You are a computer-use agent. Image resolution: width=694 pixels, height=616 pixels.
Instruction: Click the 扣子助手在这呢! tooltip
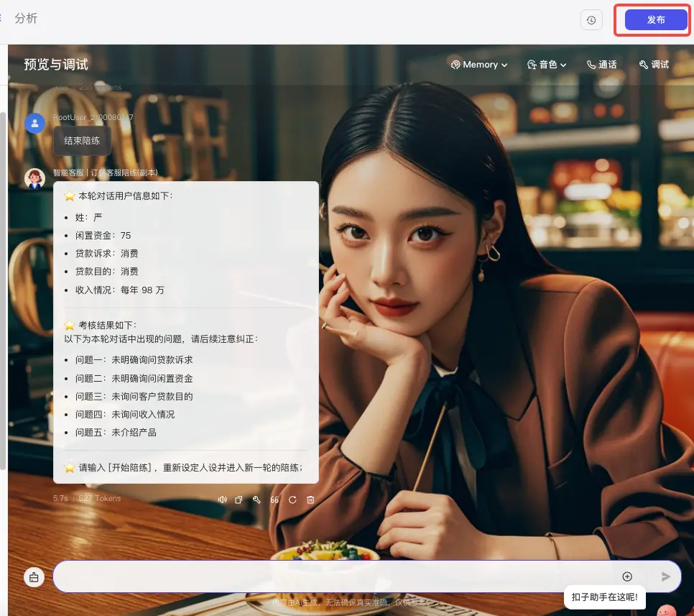click(605, 597)
